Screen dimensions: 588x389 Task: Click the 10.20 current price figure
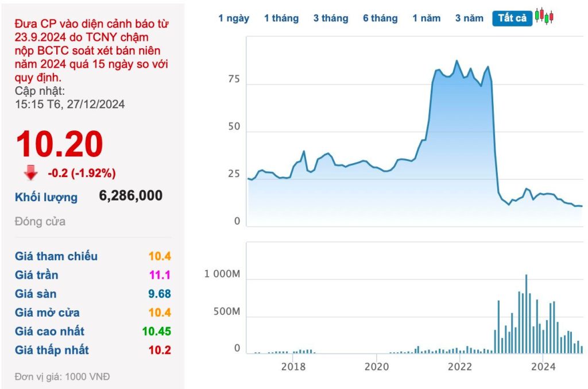tap(60, 144)
